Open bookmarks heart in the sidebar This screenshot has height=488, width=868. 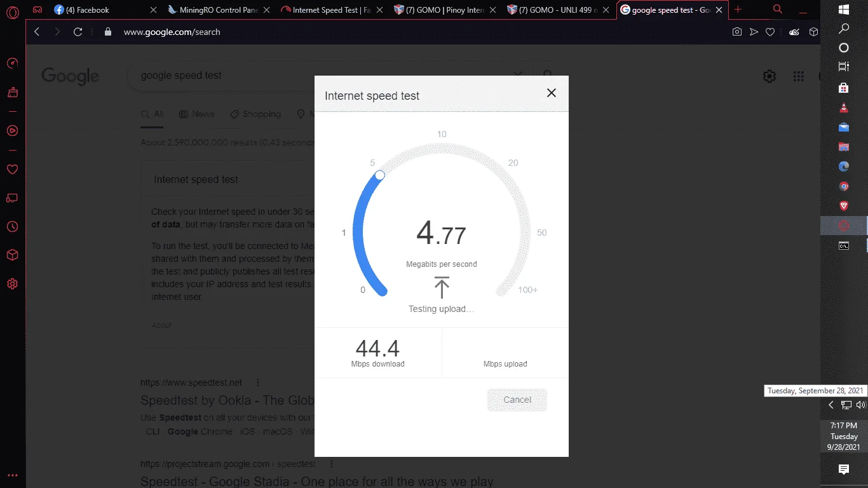click(12, 170)
